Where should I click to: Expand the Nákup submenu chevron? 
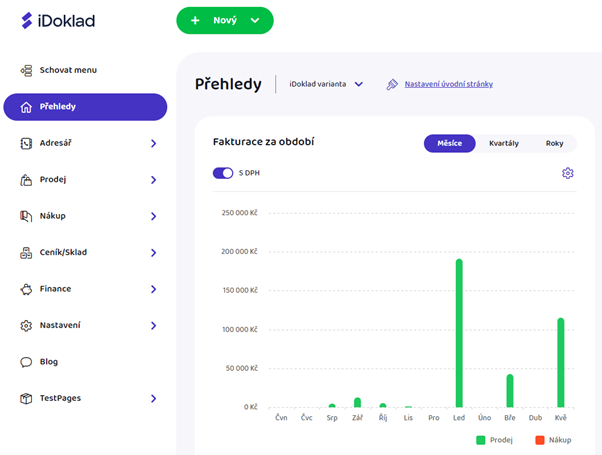coord(154,216)
